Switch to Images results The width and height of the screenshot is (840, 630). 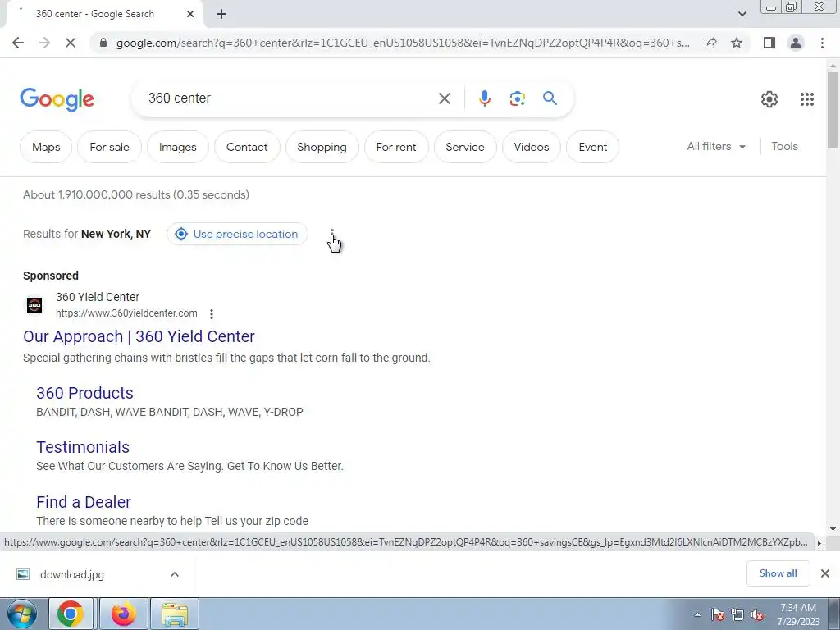(x=178, y=147)
